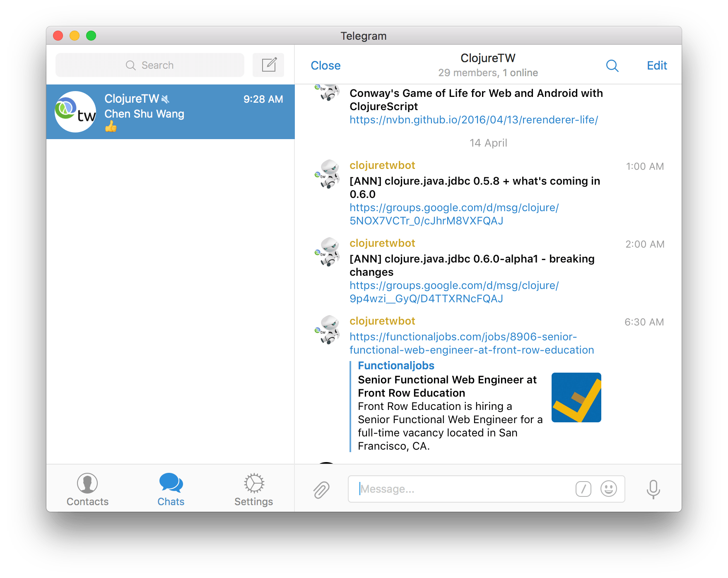Click '29 members, 1 online' subtitle
The height and width of the screenshot is (578, 728).
point(488,73)
